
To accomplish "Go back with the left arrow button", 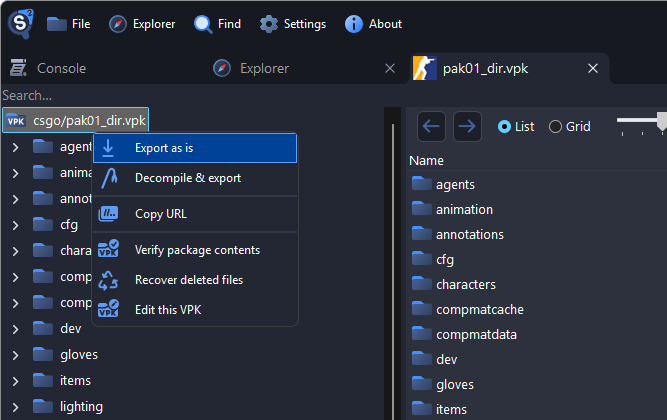I will [431, 126].
